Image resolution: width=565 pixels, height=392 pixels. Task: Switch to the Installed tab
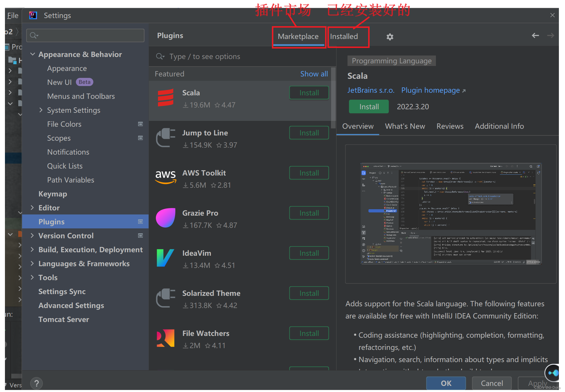pos(344,37)
